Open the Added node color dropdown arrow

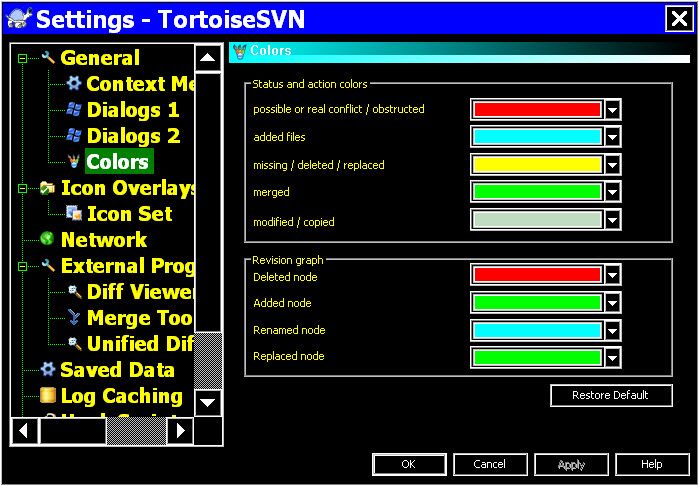[613, 303]
